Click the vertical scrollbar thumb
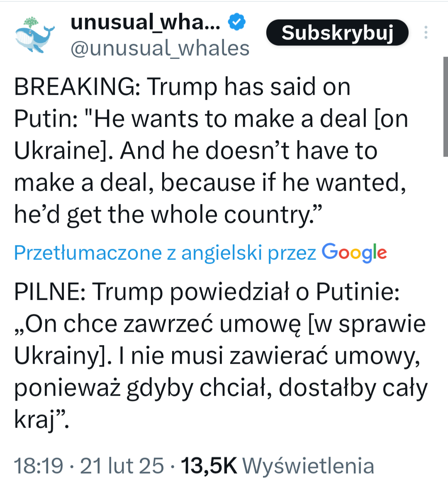Screen dimensions: 448x489 point(446,107)
